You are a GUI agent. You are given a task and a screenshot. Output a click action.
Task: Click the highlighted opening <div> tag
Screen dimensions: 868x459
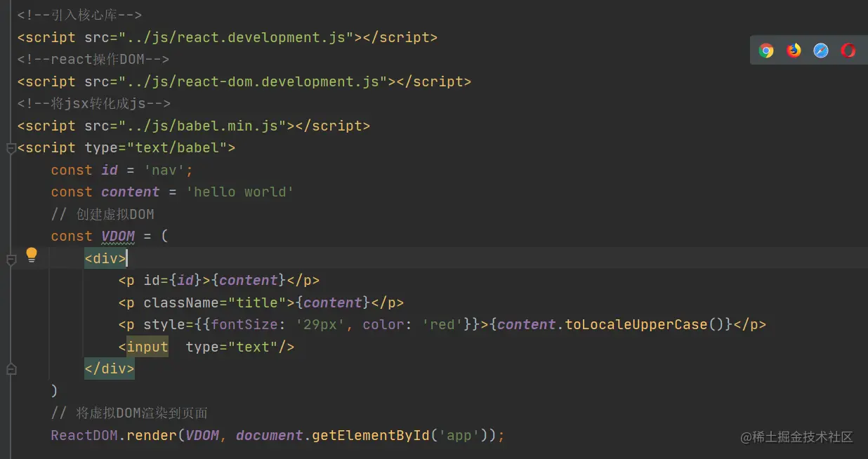105,258
